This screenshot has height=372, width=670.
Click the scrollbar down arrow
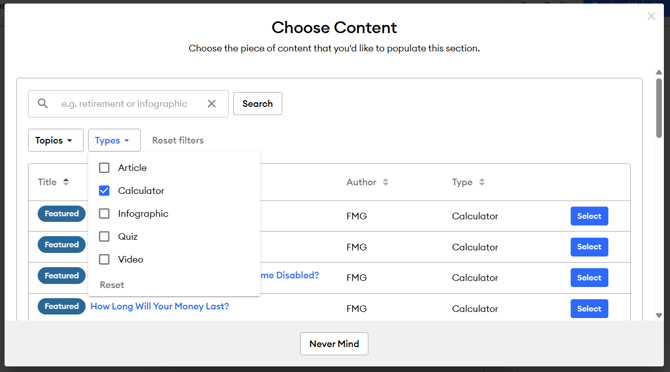tap(659, 315)
